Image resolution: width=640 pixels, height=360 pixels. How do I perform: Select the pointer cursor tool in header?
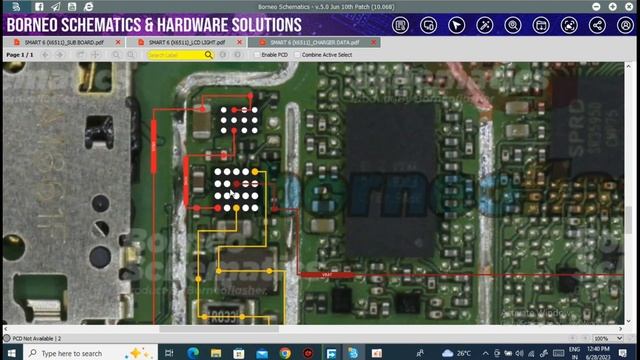coord(456,25)
